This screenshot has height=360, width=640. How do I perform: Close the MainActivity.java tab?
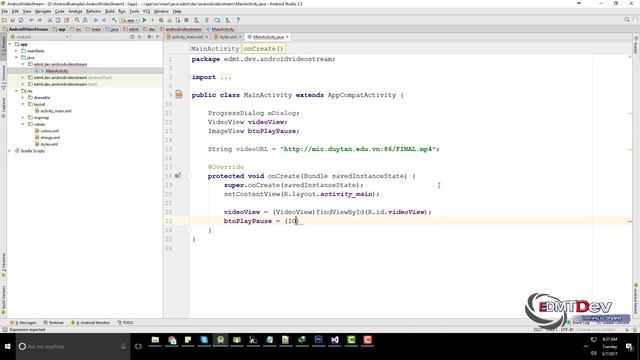pos(287,37)
